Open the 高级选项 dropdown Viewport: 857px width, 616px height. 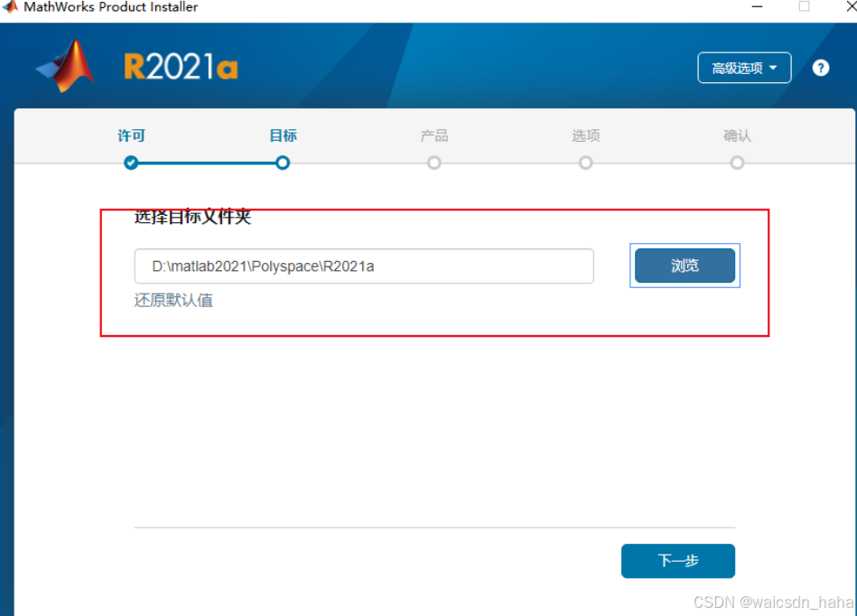click(x=744, y=68)
